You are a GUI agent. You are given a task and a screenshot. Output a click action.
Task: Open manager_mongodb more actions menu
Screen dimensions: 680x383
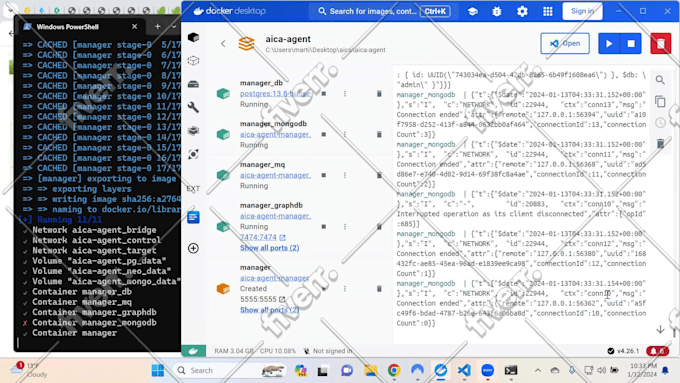pos(345,134)
